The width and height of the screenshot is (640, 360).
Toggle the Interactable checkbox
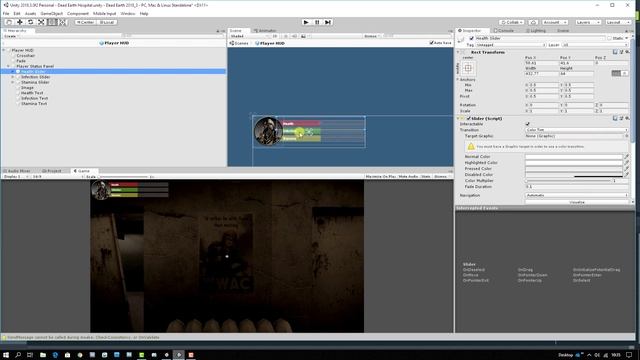pos(527,124)
